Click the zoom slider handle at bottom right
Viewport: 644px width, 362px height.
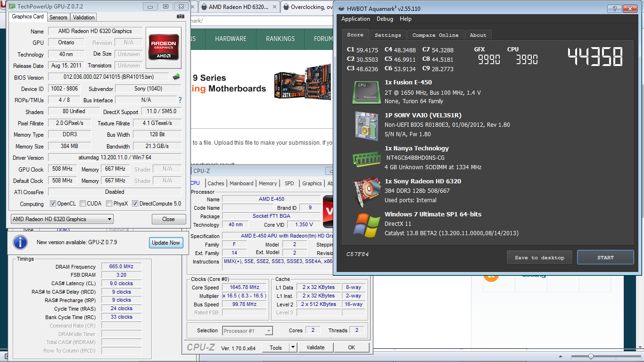(591, 357)
